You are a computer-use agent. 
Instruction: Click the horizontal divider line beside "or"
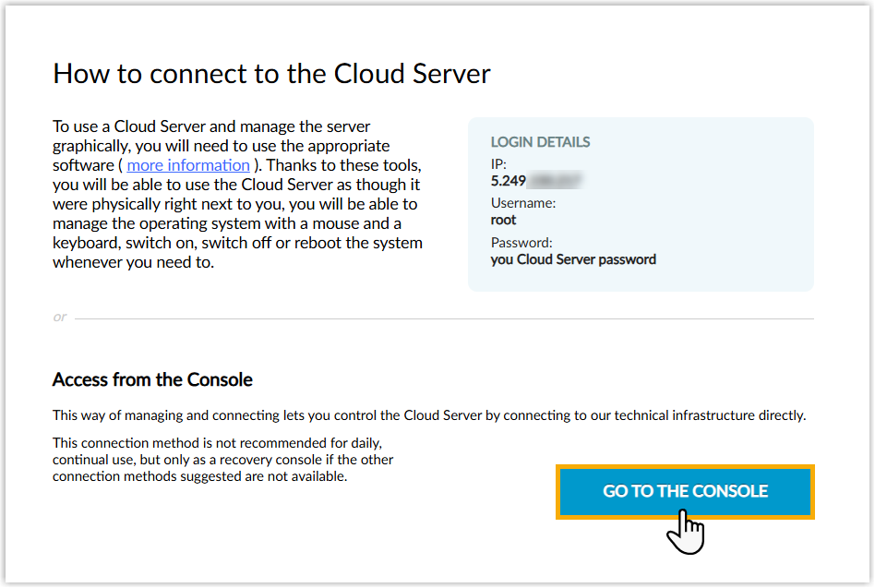pyautogui.click(x=443, y=319)
